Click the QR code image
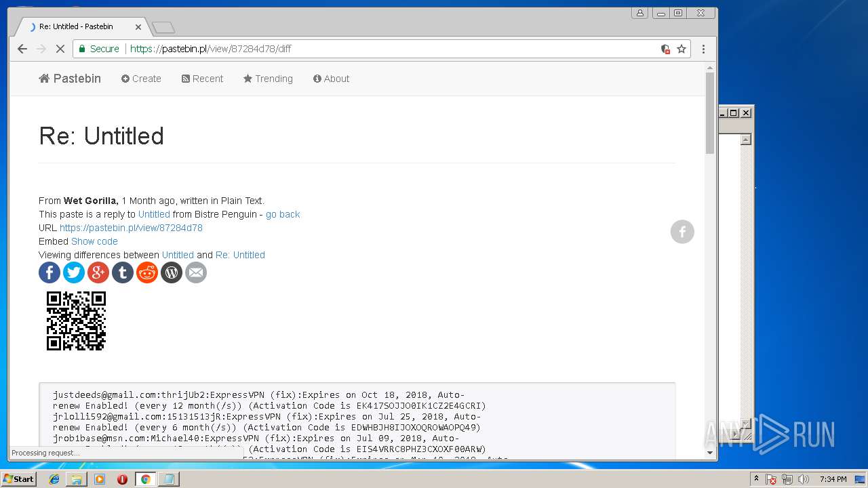The width and height of the screenshot is (868, 488). coord(76,321)
